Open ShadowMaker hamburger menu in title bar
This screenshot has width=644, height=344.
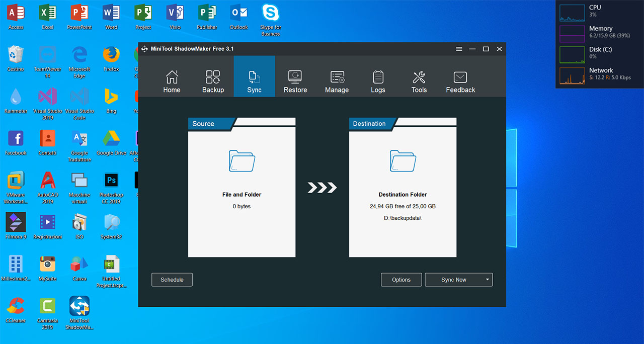(x=459, y=49)
